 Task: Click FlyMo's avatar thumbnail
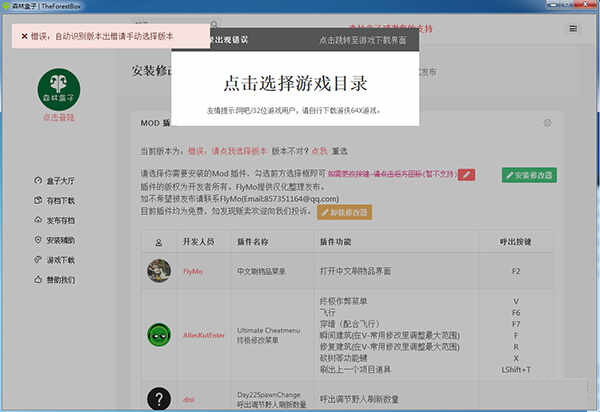[x=159, y=271]
